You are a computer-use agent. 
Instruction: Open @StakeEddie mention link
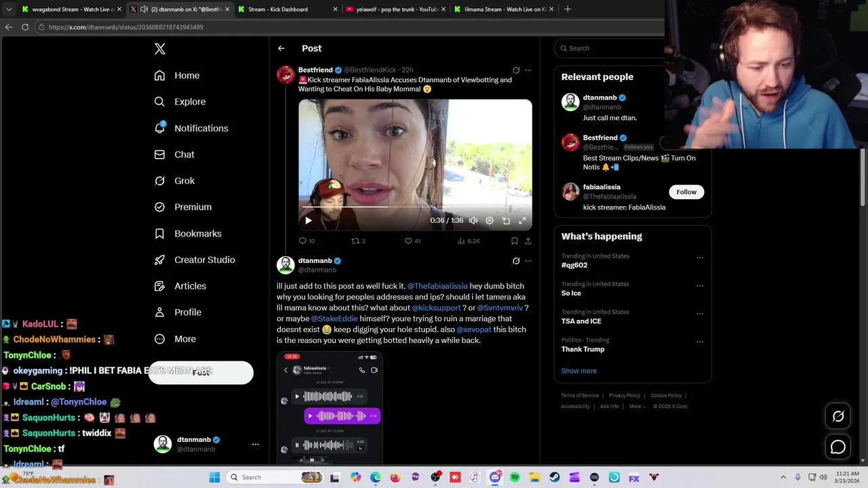pos(334,319)
